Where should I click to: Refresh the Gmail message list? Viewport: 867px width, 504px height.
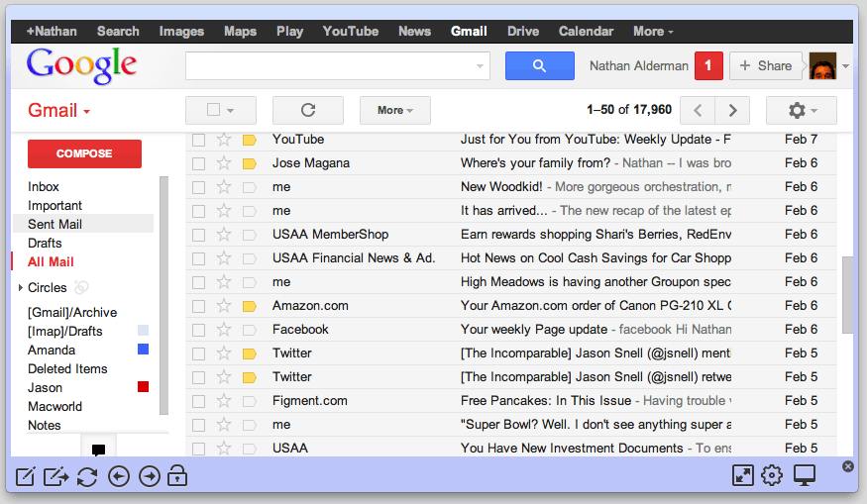[308, 110]
